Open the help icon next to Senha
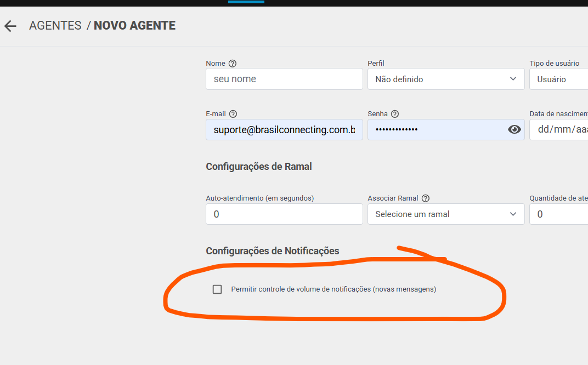This screenshot has width=588, height=365. 395,114
